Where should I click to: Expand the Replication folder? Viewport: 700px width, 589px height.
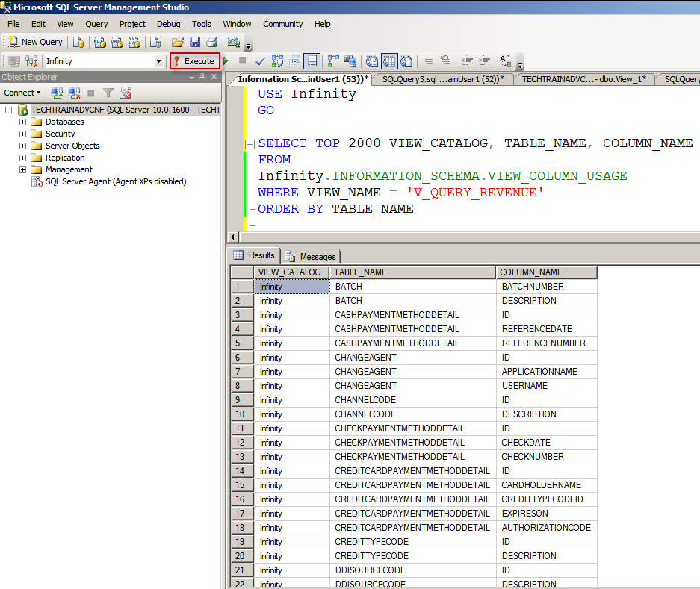click(x=22, y=158)
